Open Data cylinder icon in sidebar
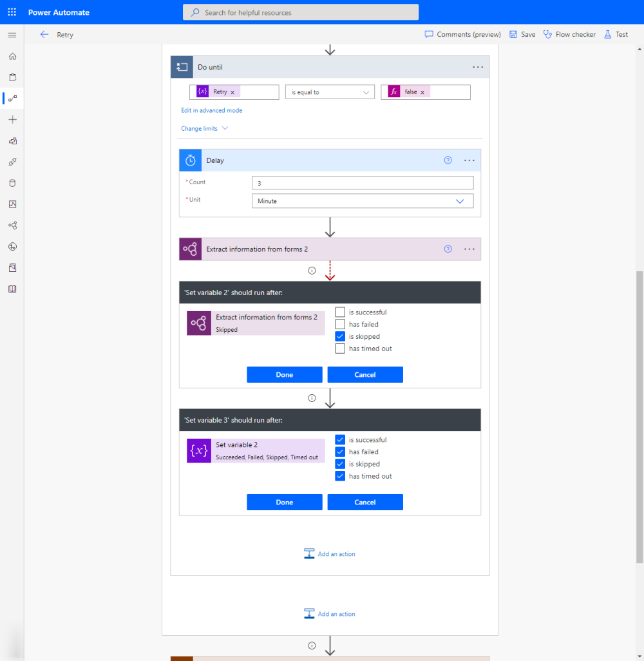The width and height of the screenshot is (644, 661). click(13, 183)
